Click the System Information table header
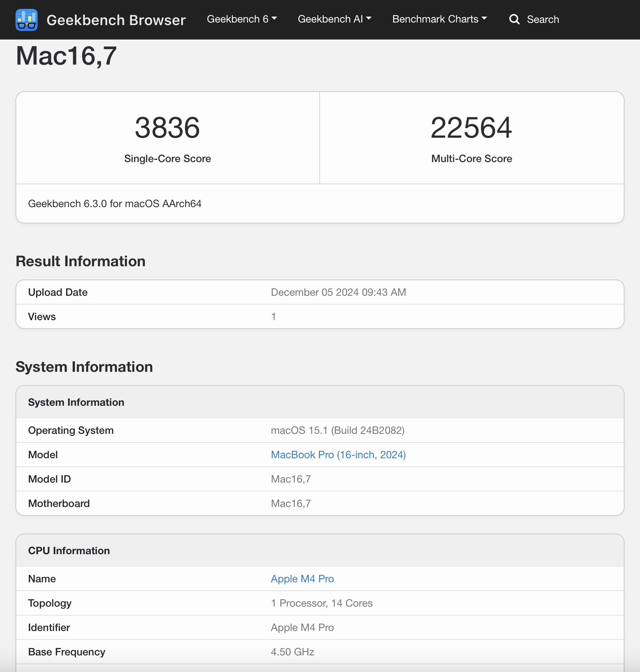Screen dimensions: 640x672 click(x=320, y=402)
